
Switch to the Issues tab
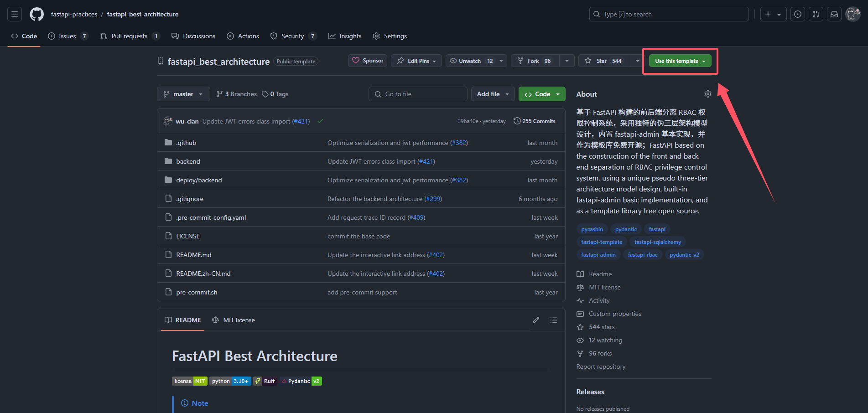68,36
